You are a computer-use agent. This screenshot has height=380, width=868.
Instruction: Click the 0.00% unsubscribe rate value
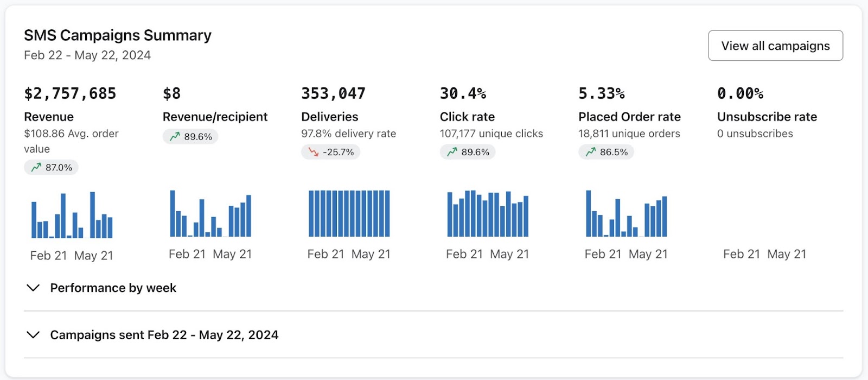[x=740, y=93]
